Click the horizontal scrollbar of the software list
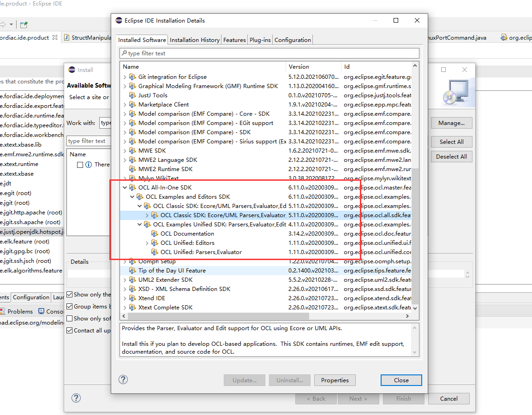Screen dimensions: 532x415 coord(219,316)
